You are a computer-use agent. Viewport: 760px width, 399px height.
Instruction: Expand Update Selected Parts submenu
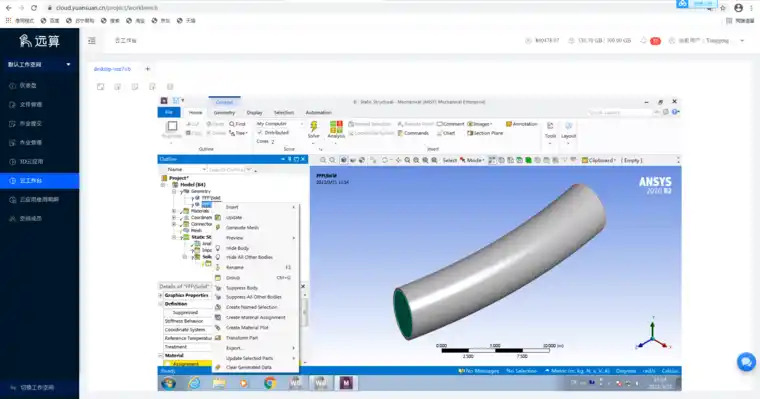coord(256,358)
